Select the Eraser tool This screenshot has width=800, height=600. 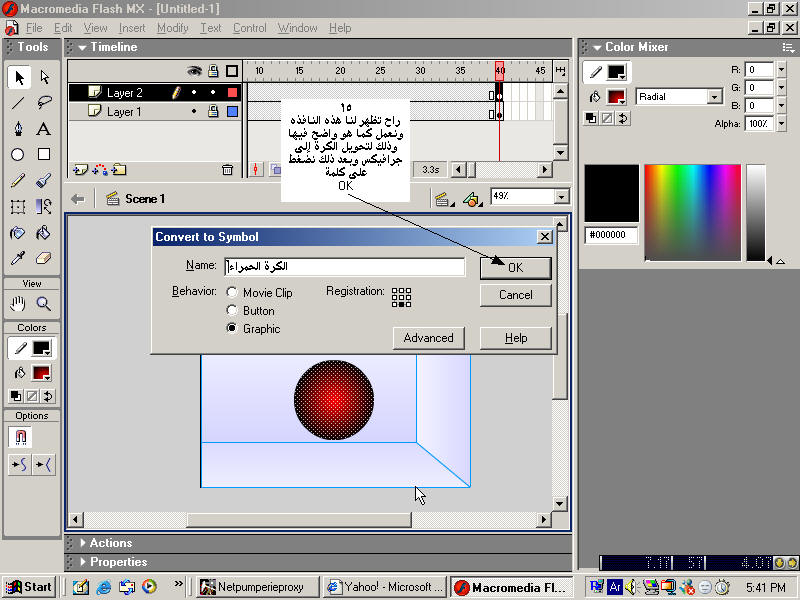click(x=44, y=259)
